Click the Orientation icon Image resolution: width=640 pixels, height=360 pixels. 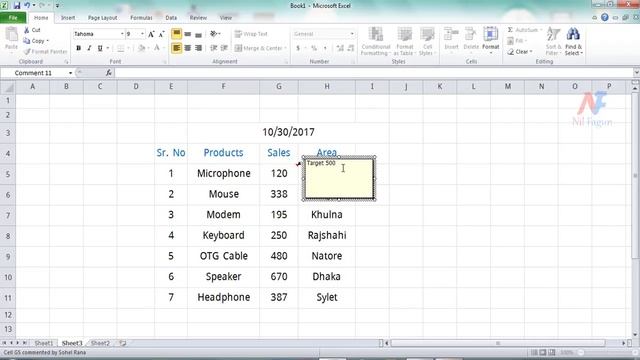pyautogui.click(x=214, y=34)
